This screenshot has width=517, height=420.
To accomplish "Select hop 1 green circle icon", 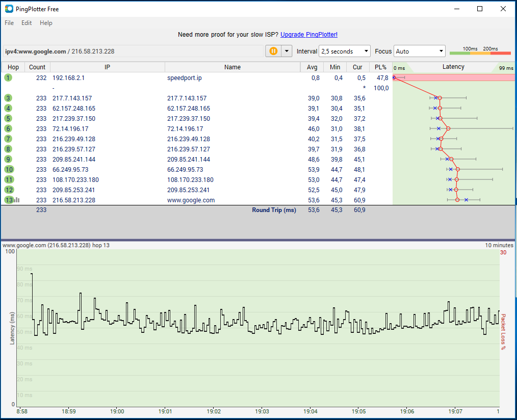I will pos(8,78).
